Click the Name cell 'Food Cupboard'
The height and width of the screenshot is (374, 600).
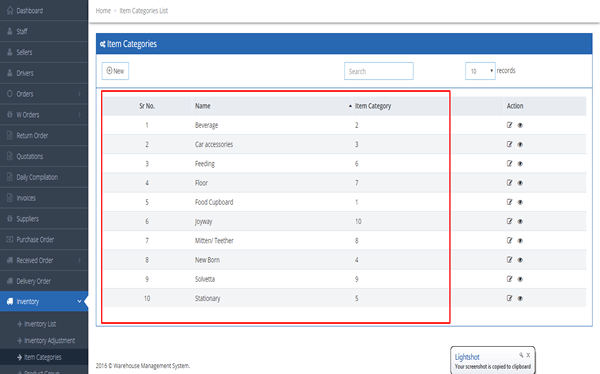point(214,202)
